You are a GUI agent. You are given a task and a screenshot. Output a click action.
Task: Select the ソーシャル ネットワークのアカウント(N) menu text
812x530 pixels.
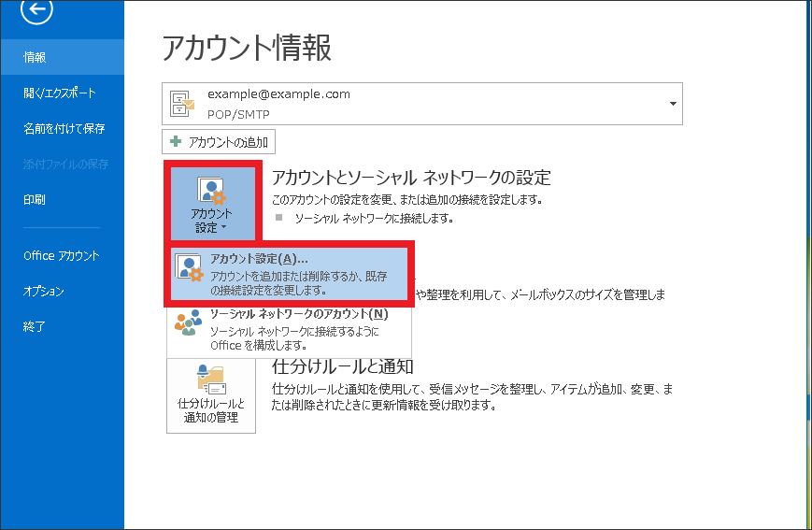tap(298, 314)
